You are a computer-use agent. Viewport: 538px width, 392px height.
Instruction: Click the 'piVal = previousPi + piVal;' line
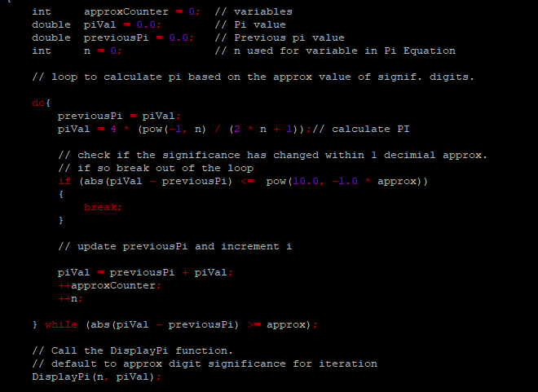[x=145, y=272]
